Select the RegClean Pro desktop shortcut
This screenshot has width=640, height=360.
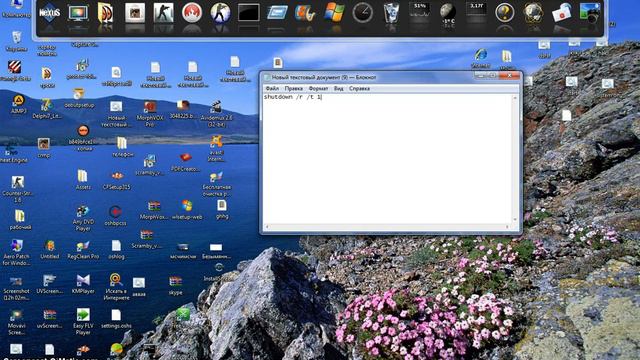coord(83,250)
